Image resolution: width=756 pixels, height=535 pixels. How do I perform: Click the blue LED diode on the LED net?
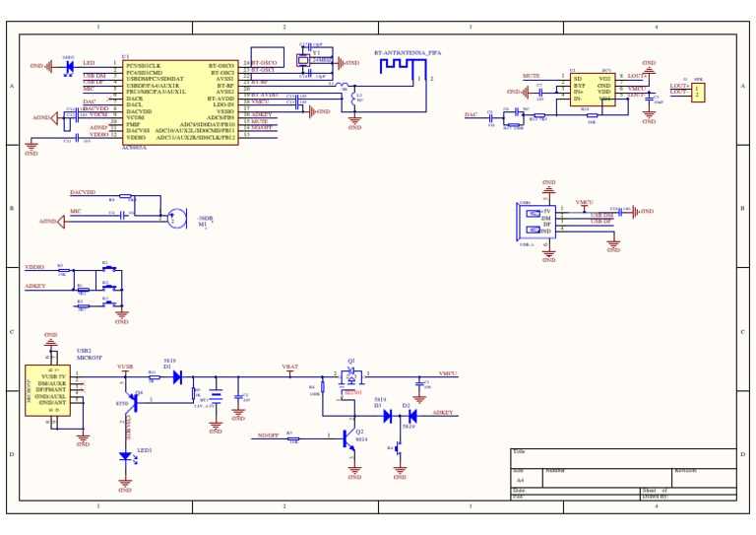(x=69, y=66)
